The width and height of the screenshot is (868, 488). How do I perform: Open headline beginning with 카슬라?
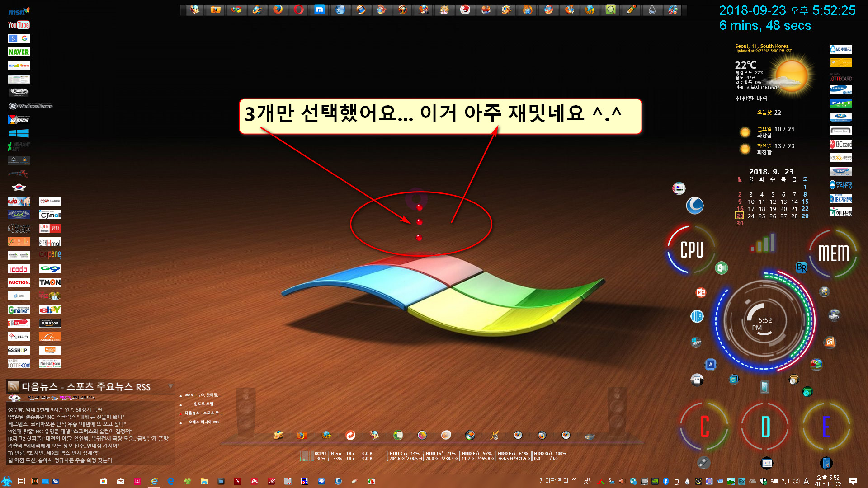[x=64, y=446]
